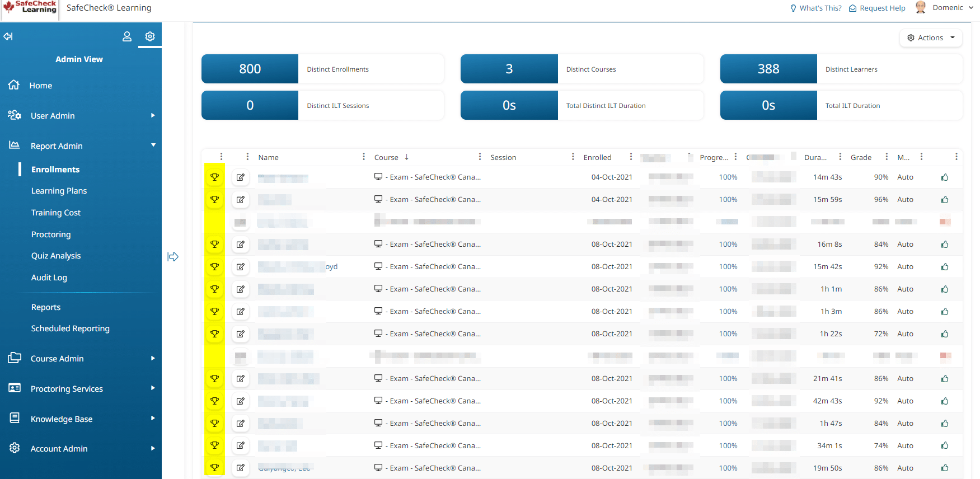The height and width of the screenshot is (479, 980).
Task: Open the Actions dropdown
Action: (931, 37)
